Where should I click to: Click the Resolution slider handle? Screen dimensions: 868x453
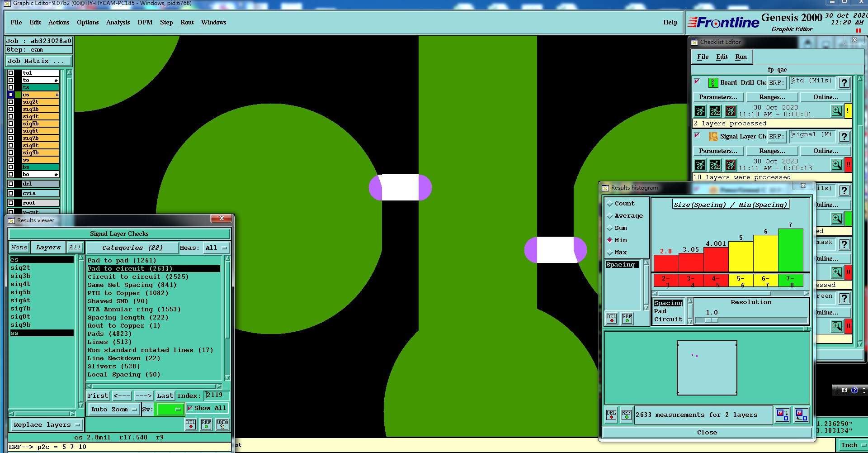(x=711, y=320)
